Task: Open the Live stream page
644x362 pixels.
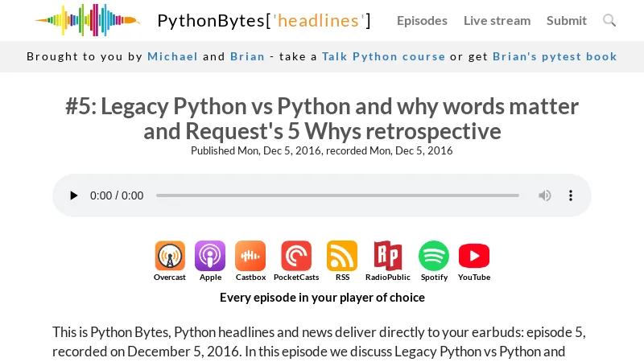Action: point(497,20)
